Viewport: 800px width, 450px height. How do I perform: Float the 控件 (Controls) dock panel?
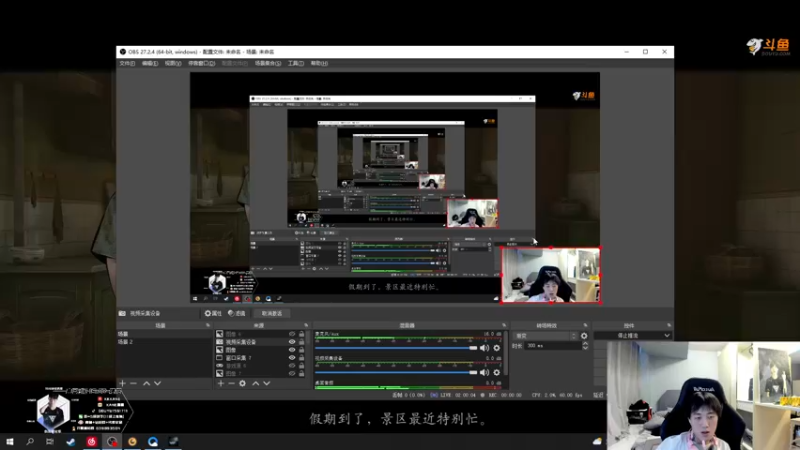(669, 325)
